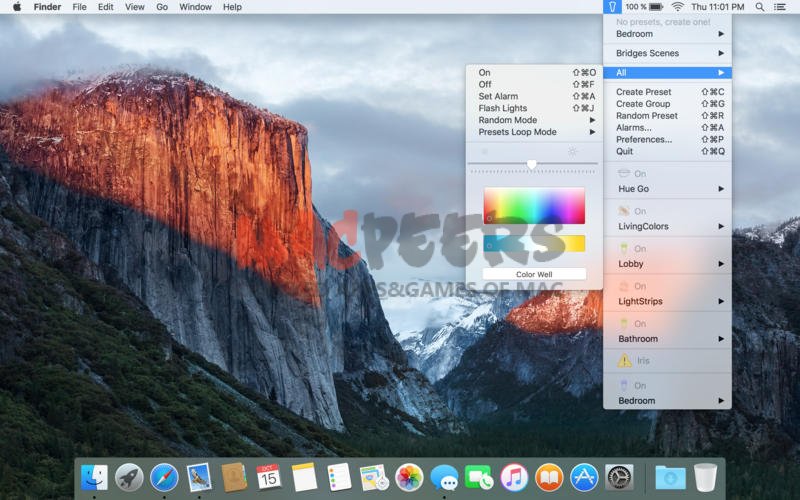Click the Iris warning triangle icon
This screenshot has height=500, width=800.
(624, 360)
